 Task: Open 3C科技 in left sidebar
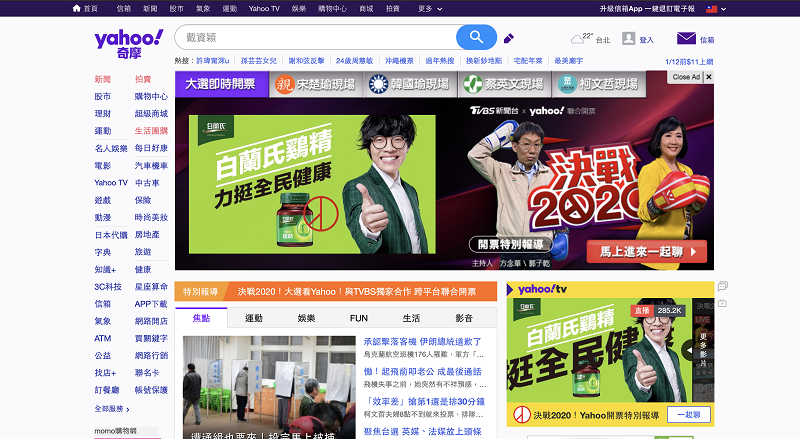pyautogui.click(x=108, y=287)
